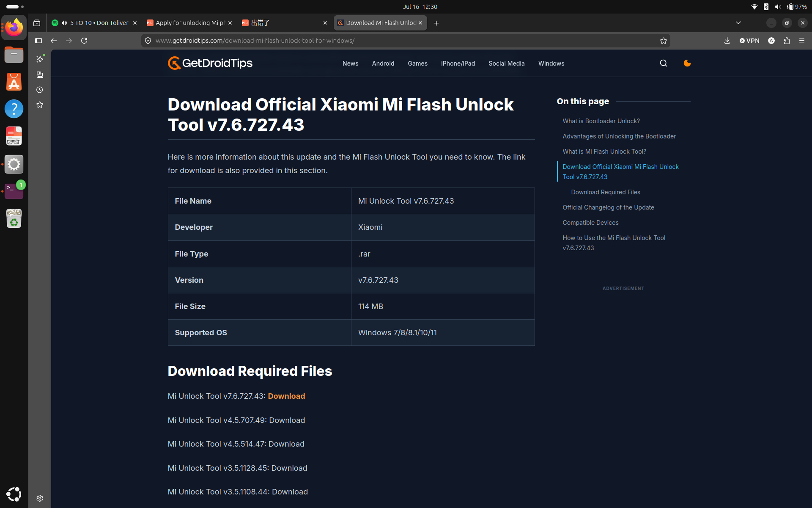Open Settings gear in the dock
The width and height of the screenshot is (812, 508).
14,164
